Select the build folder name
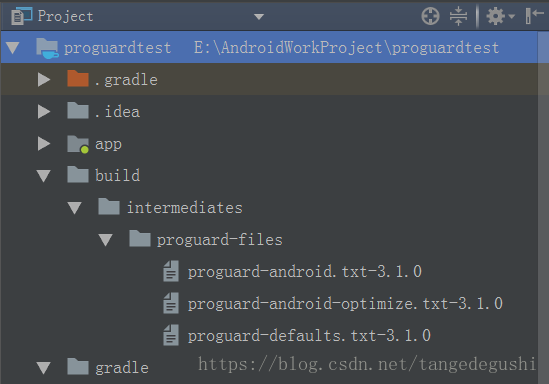 (x=117, y=175)
